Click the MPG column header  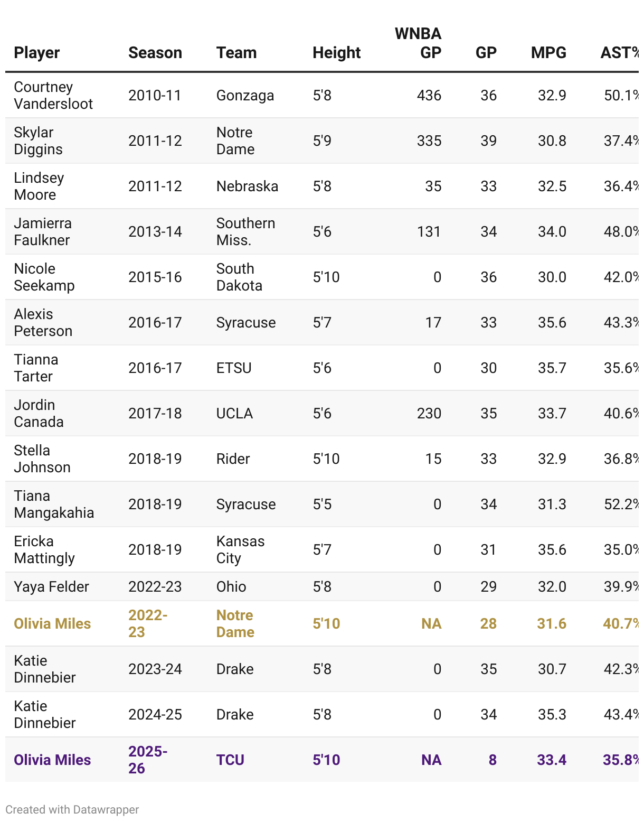tap(548, 53)
